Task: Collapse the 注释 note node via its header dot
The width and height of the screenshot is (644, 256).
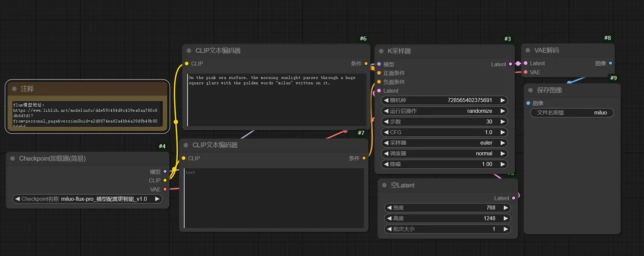Action: coord(14,89)
